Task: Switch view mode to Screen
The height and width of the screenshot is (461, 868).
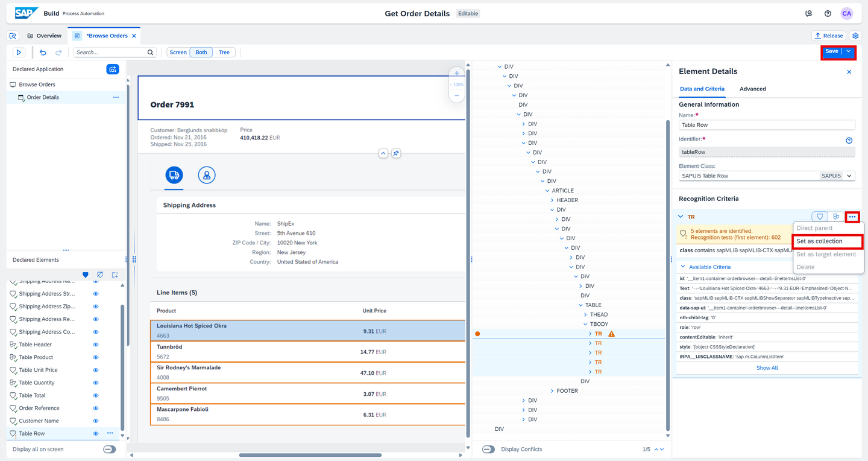Action: (x=178, y=52)
